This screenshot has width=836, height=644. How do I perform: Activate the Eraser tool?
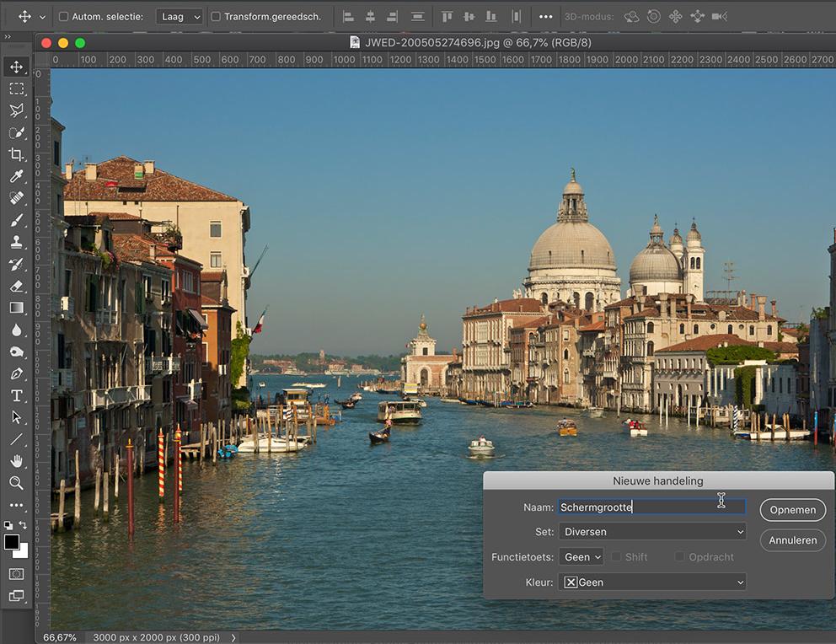[16, 286]
